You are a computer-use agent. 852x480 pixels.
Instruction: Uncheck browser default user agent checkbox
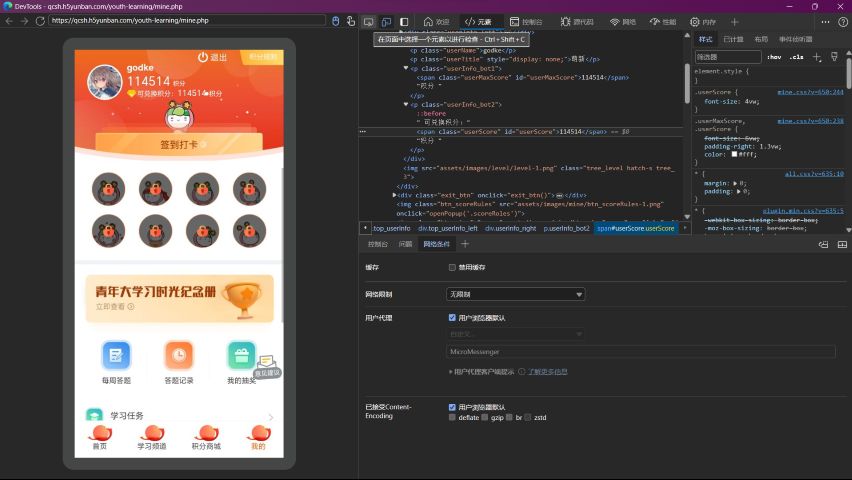pos(452,317)
